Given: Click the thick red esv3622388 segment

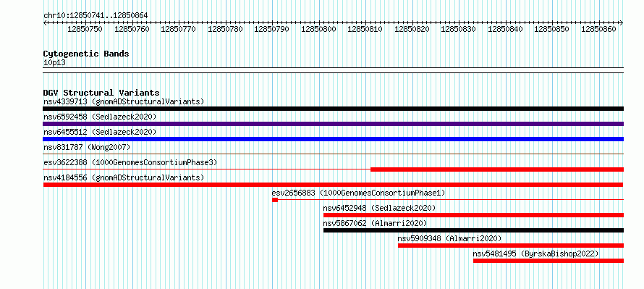Looking at the screenshot, I should coord(497,169).
